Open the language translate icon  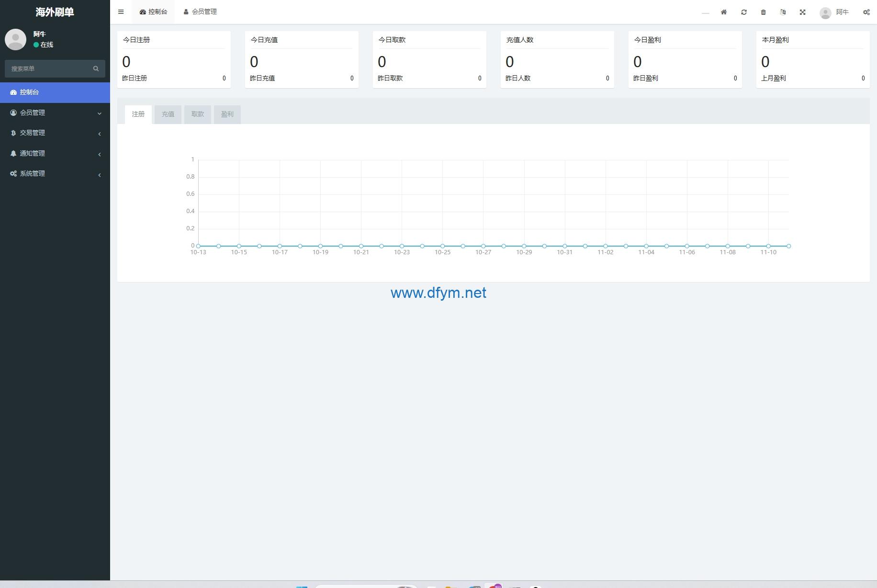pos(783,12)
